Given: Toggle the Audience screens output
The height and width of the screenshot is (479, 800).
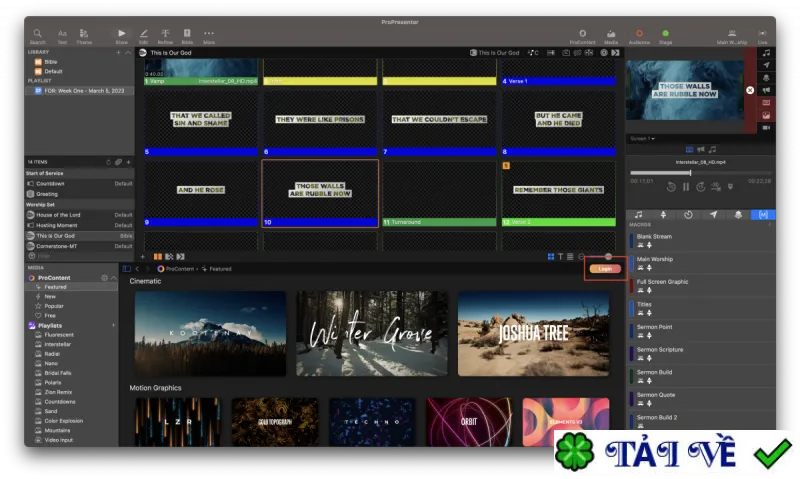Looking at the screenshot, I should coord(639,36).
